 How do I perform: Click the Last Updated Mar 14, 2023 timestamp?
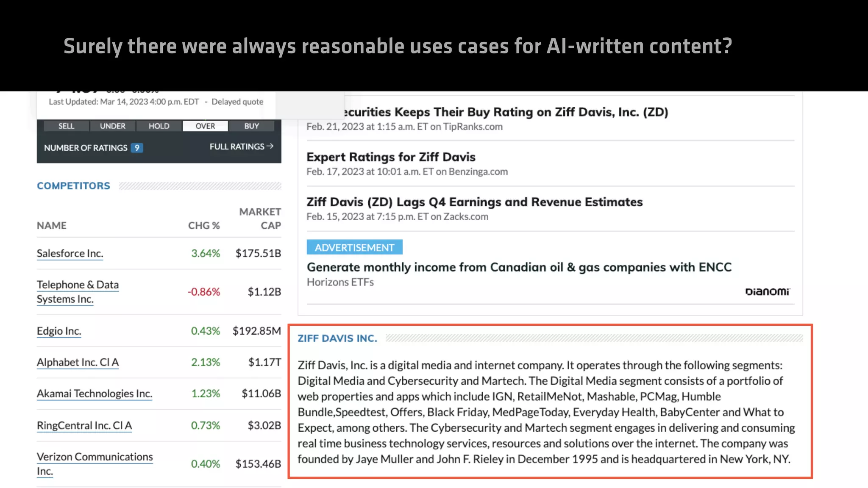(x=124, y=102)
